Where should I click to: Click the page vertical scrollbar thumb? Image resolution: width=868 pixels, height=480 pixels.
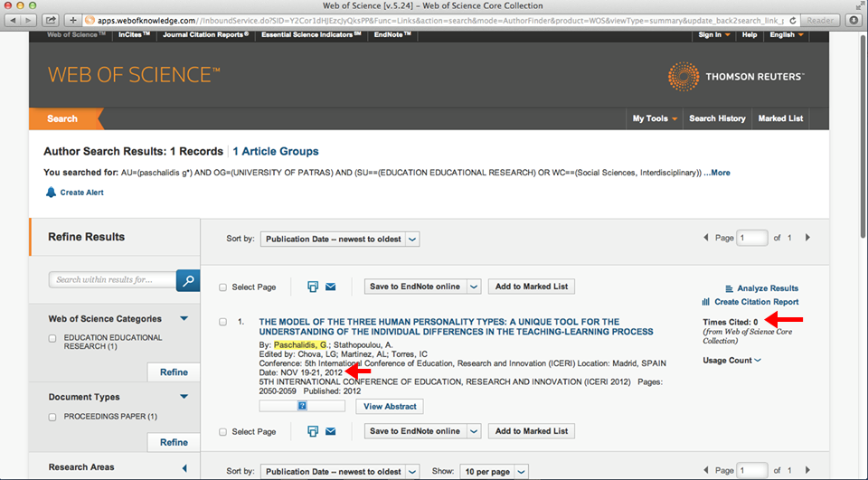coord(863,137)
